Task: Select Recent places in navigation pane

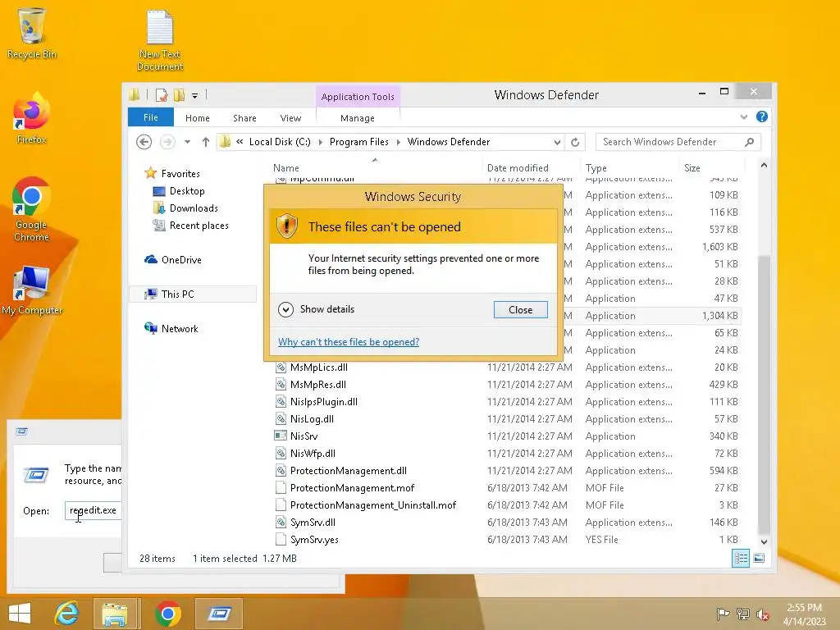Action: coord(199,226)
